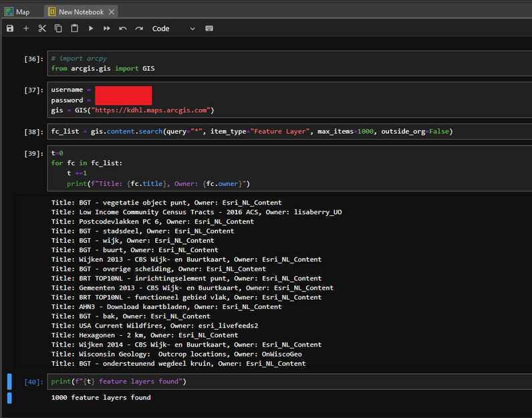Image resolution: width=532 pixels, height=418 pixels.
Task: Run the selected cell
Action: click(91, 29)
